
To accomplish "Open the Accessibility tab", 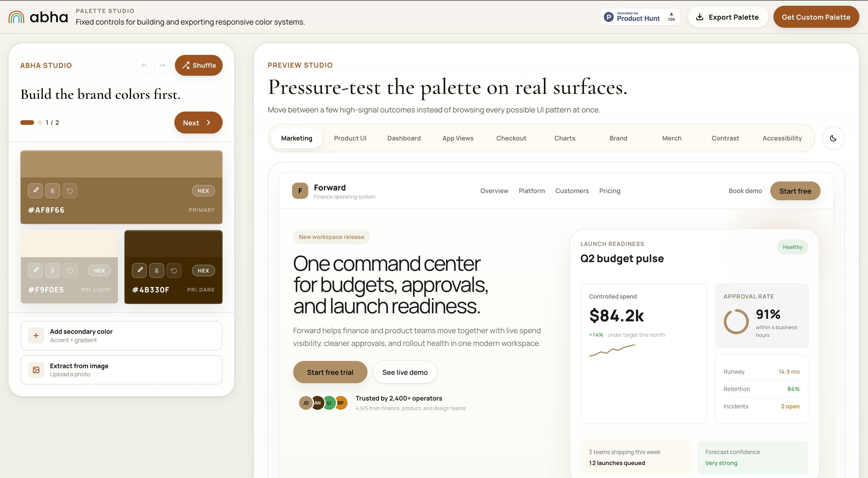I will pyautogui.click(x=782, y=138).
